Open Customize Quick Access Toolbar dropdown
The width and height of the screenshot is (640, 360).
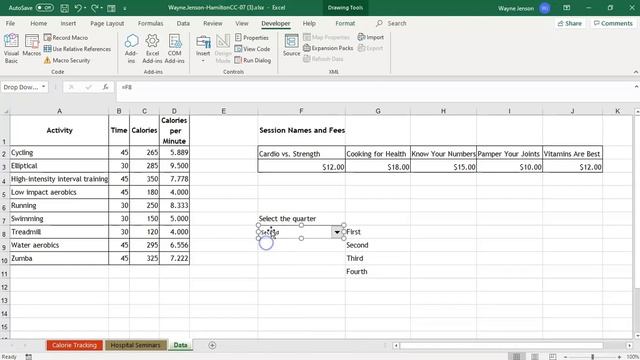[x=125, y=8]
